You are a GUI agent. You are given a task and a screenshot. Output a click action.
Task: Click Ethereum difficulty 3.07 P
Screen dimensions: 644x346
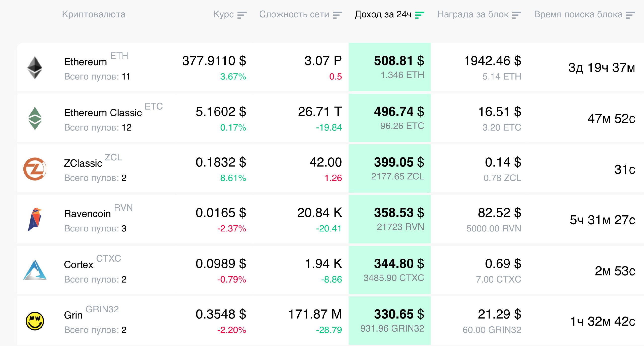(x=323, y=61)
